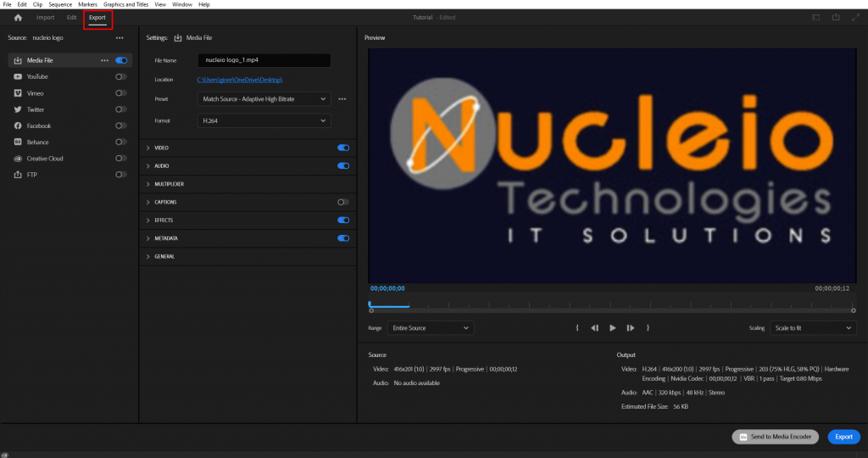Open the Range Entire Source dropdown
The image size is (868, 458).
(431, 328)
